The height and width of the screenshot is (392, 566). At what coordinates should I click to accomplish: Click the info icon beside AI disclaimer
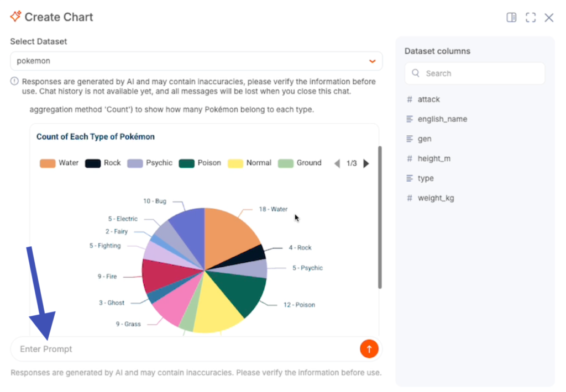15,82
